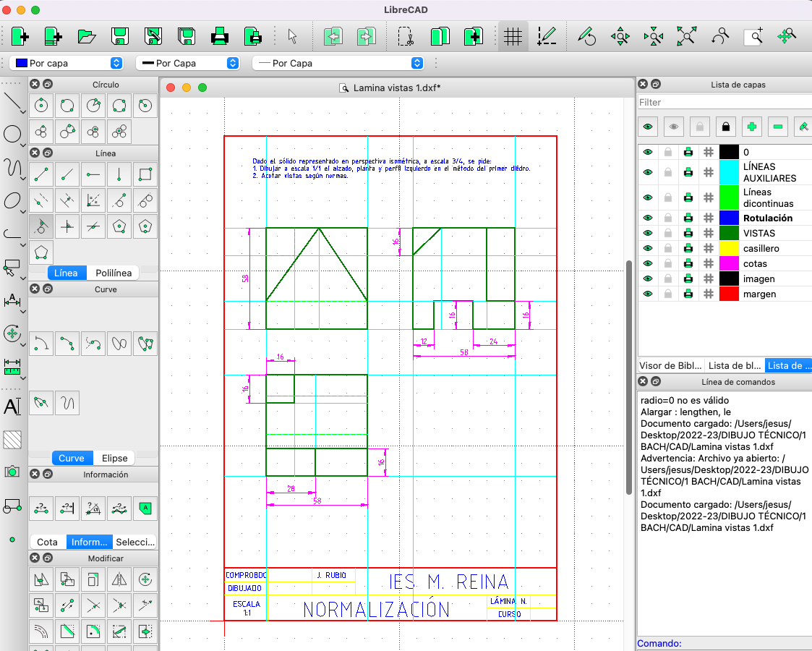The height and width of the screenshot is (651, 812).
Task: Open the line width Por Capa dropdown
Action: 188,63
